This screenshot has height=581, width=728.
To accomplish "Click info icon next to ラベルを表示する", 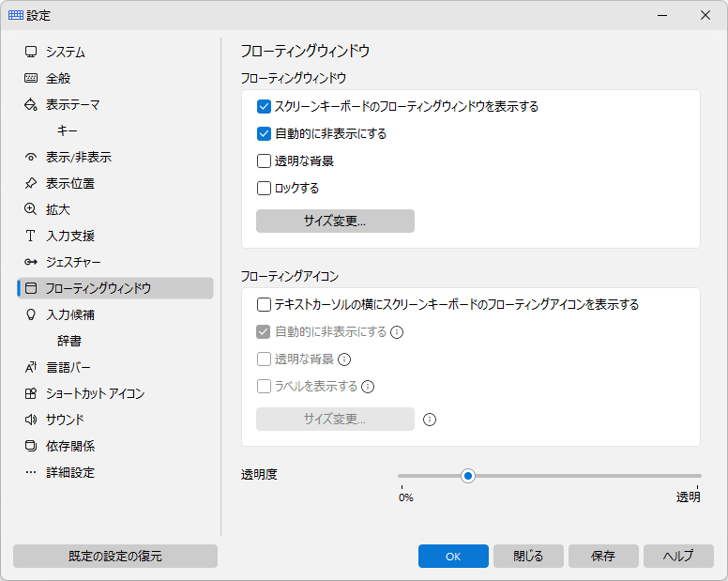I will 368,387.
